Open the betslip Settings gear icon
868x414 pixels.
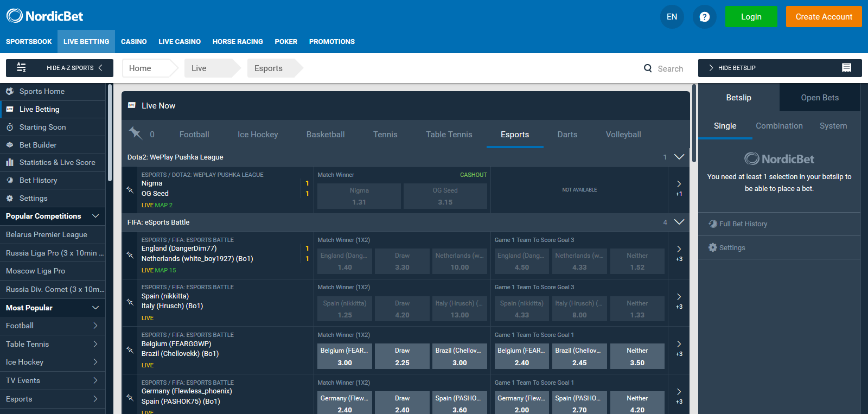(713, 247)
